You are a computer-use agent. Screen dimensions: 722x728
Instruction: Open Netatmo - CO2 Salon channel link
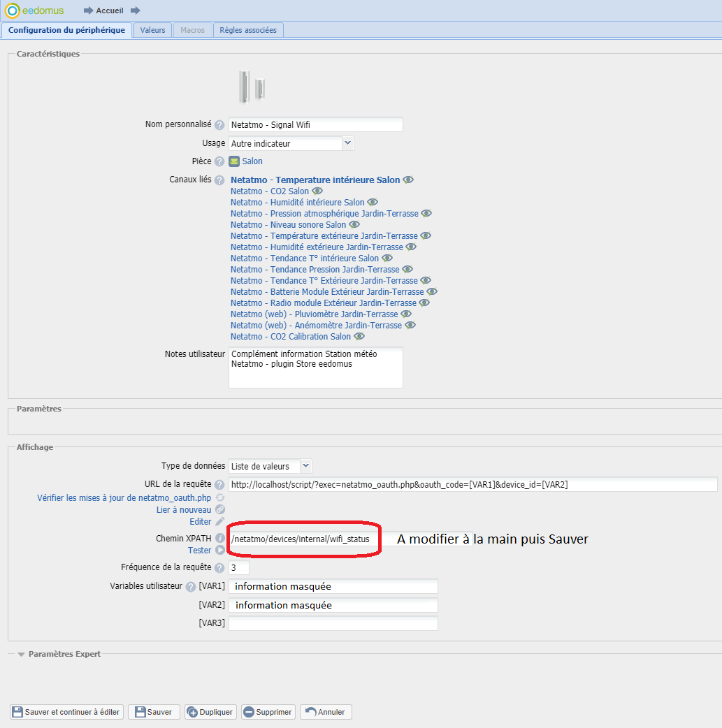pos(270,191)
